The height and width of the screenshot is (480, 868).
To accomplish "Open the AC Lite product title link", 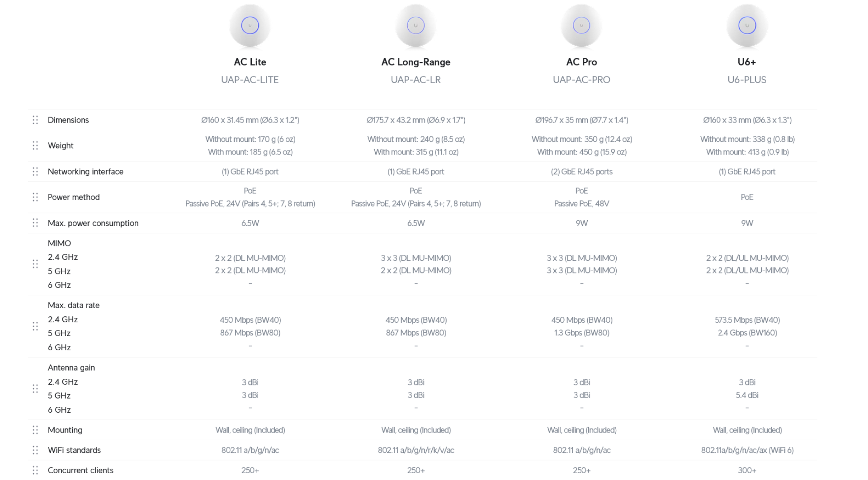I will 250,62.
